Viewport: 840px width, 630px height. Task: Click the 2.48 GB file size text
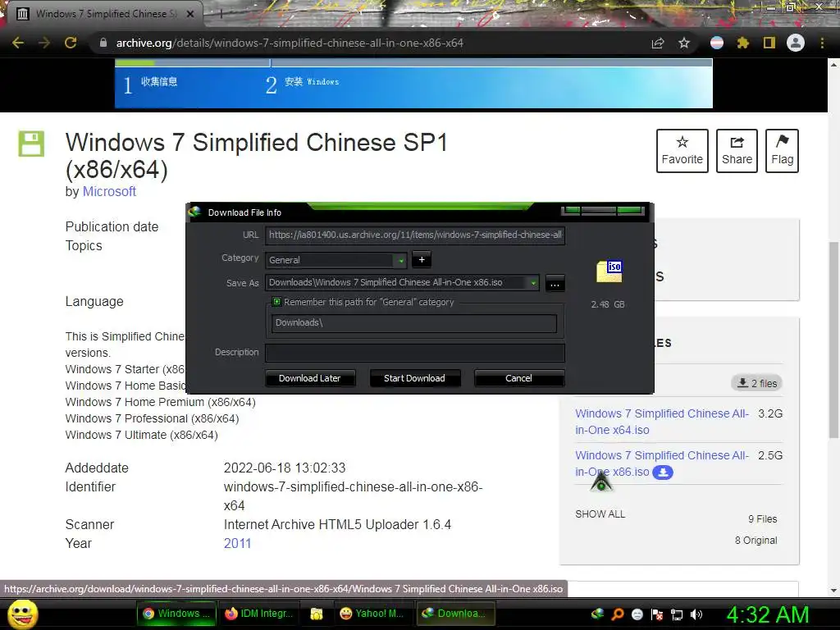pos(608,304)
